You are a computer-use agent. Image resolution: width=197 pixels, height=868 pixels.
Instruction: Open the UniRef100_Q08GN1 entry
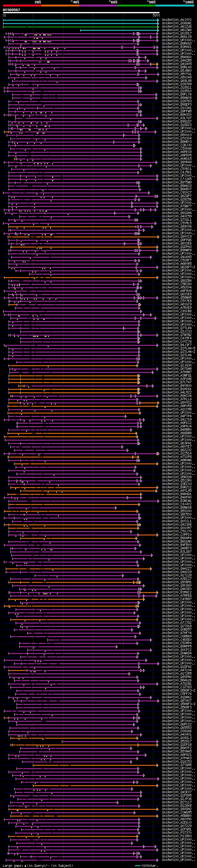tap(177, 23)
